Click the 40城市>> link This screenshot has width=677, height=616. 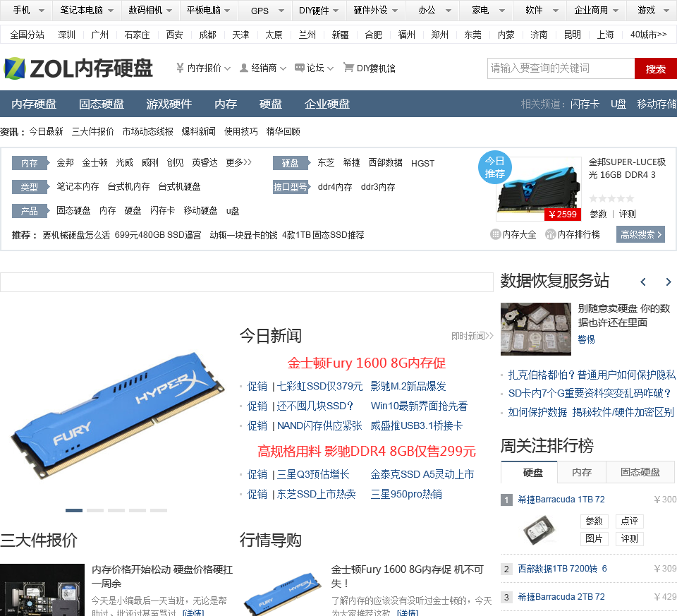(648, 35)
